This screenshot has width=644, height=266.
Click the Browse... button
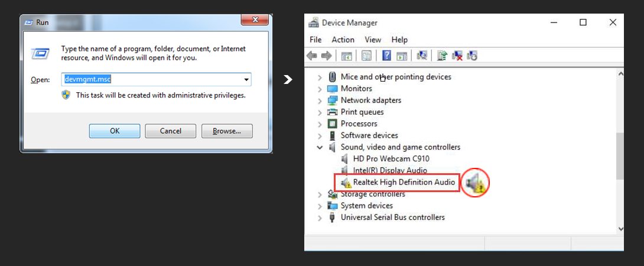[x=227, y=131]
